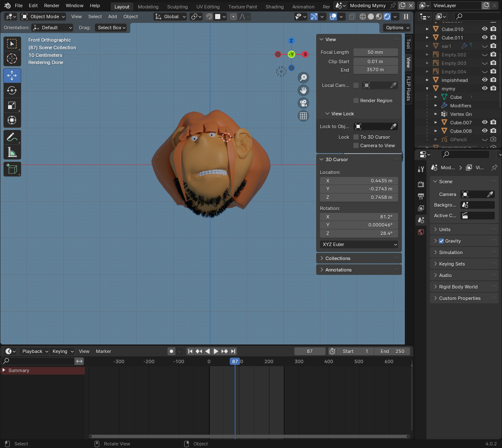Expand the Rigid Body World panel
502x448 pixels.
click(x=458, y=287)
